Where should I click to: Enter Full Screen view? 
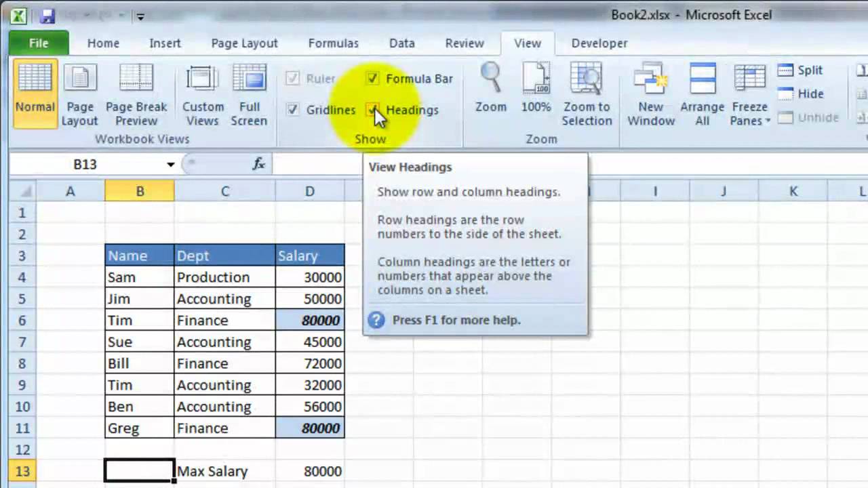pyautogui.click(x=249, y=94)
